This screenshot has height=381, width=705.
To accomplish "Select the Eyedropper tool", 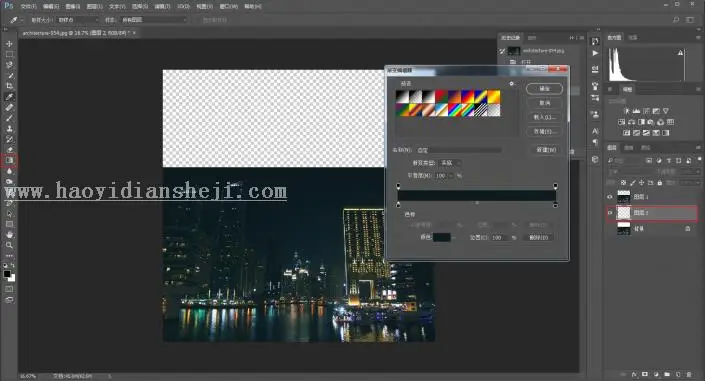I will click(x=9, y=97).
